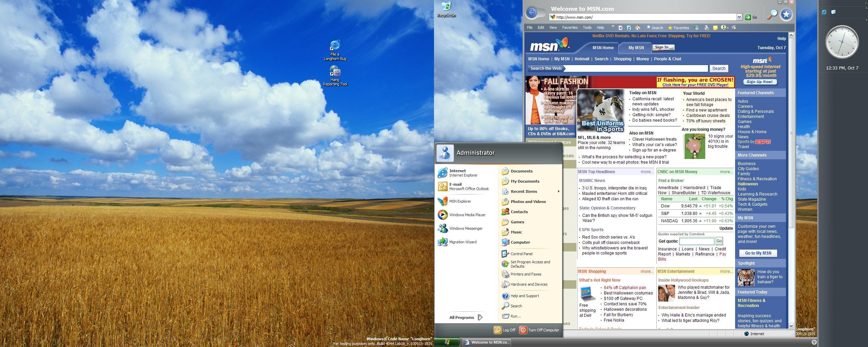Viewport: 868px width, 347px height.
Task: Launch MSN Explorer from Start menu
Action: point(466,201)
